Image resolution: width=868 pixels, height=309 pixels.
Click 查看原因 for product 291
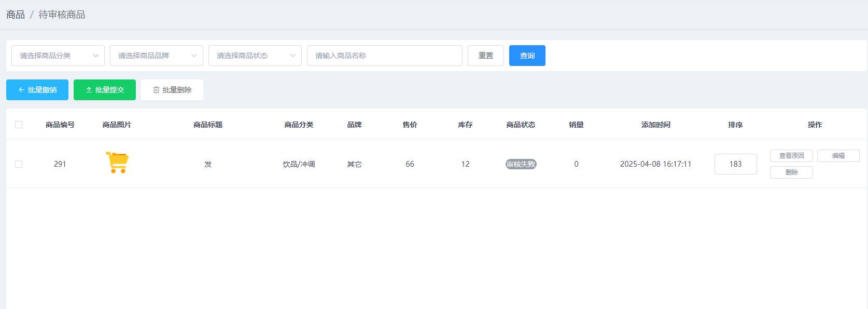(791, 156)
